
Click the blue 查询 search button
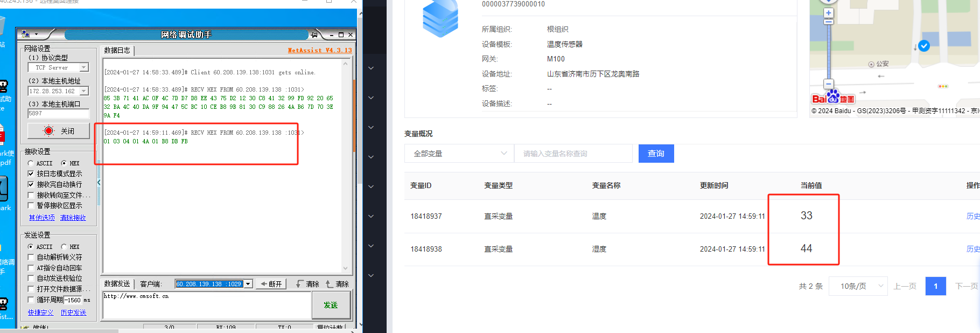[x=656, y=154]
